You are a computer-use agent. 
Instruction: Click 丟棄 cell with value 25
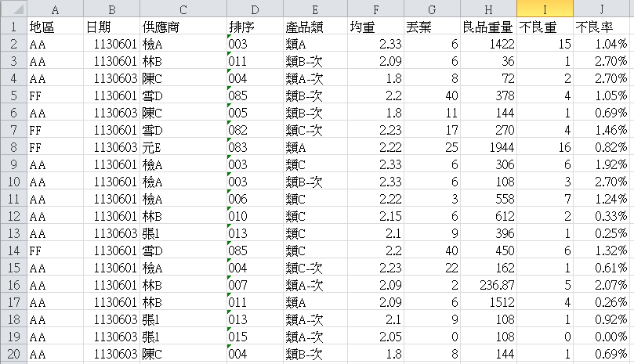pyautogui.click(x=433, y=147)
